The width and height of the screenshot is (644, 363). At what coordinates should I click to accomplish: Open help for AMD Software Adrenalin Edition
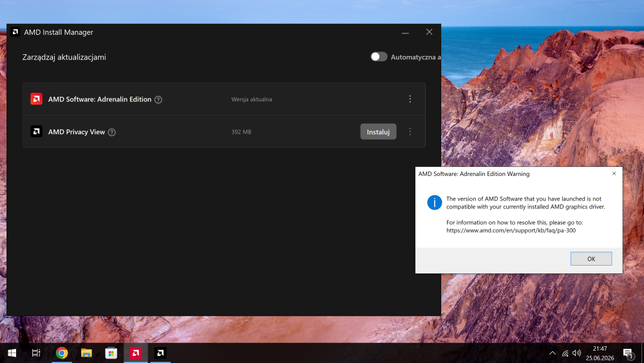pos(158,99)
